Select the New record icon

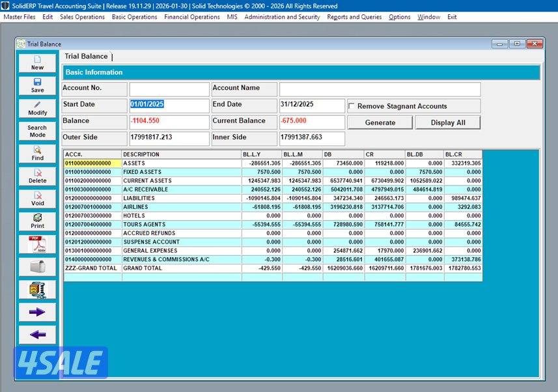36,63
